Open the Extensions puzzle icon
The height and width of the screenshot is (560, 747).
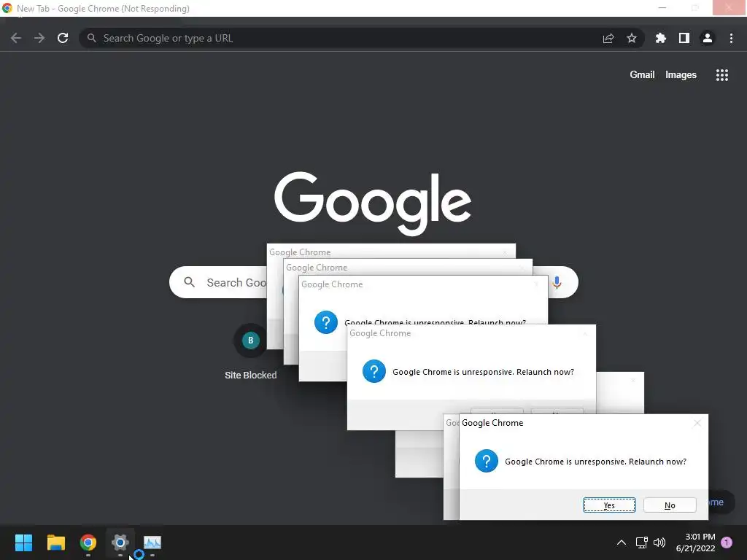click(661, 38)
